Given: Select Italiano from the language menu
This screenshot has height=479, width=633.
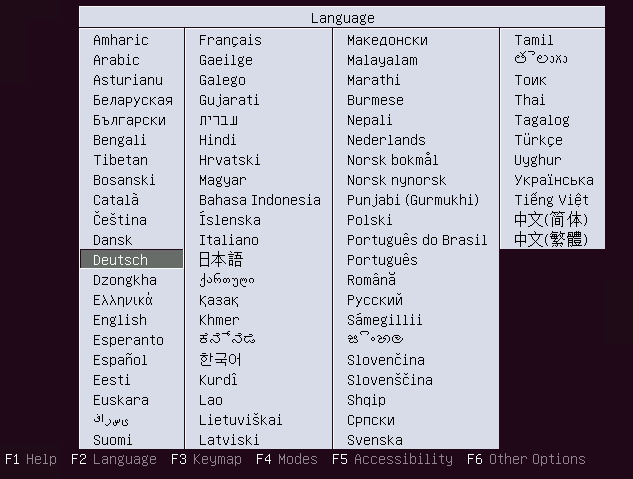Looking at the screenshot, I should point(228,240).
